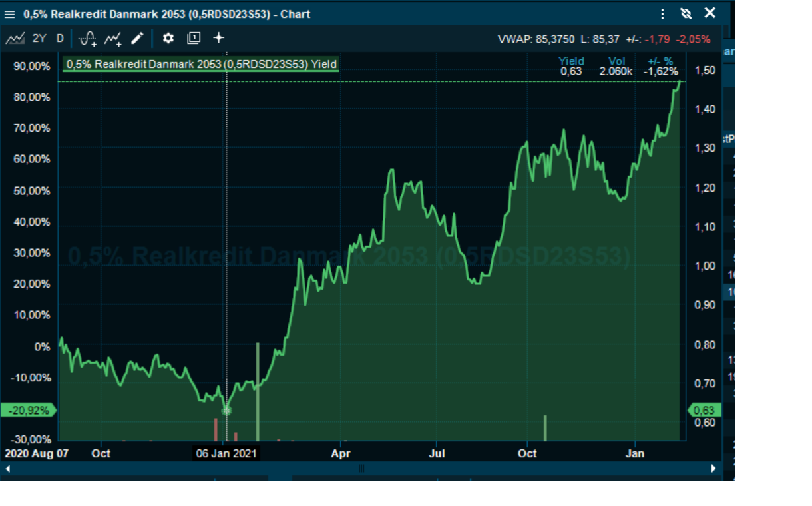Click the Realkredit Danmark Yield series label
Viewport: 812px width, 506px height.
pyautogui.click(x=201, y=65)
